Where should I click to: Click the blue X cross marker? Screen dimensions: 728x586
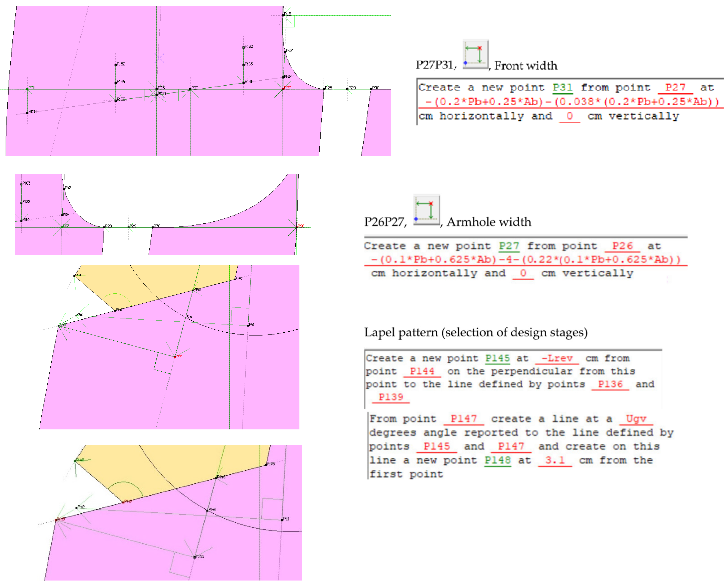pos(159,58)
